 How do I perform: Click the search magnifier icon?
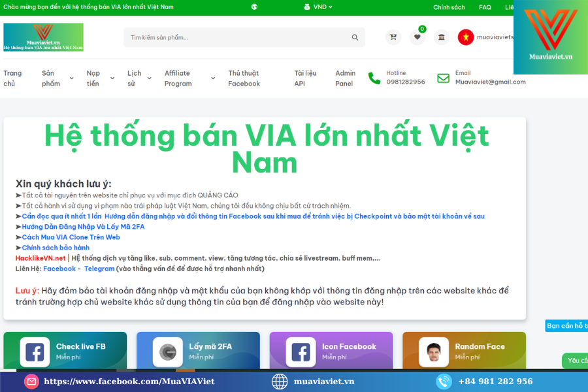[355, 37]
